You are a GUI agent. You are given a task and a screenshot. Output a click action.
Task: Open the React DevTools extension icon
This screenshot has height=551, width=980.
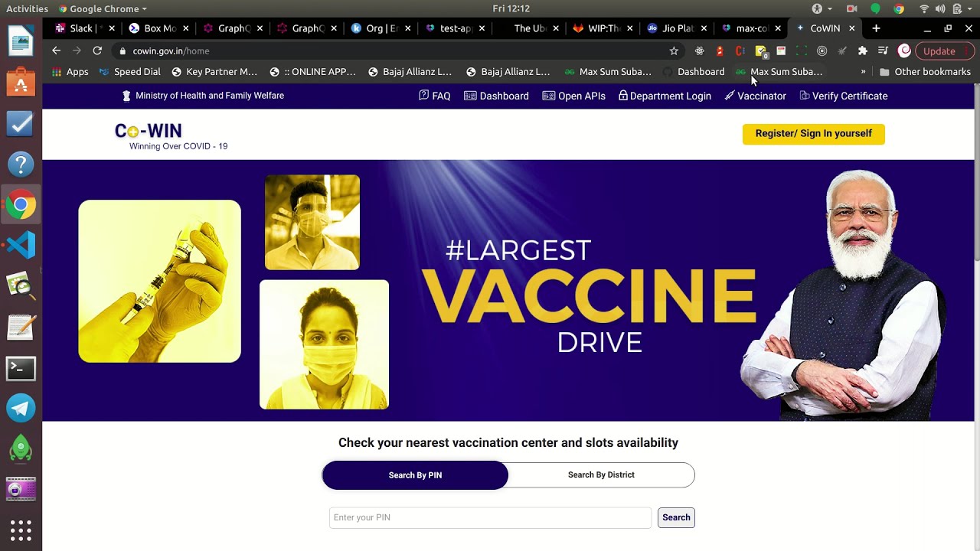[699, 51]
